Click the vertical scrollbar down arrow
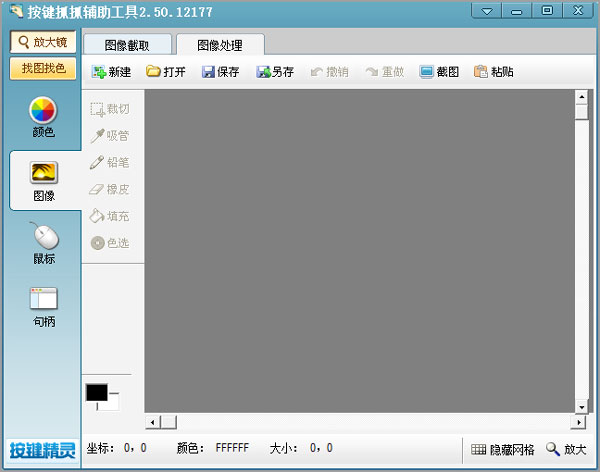Image resolution: width=600 pixels, height=472 pixels. 580,406
